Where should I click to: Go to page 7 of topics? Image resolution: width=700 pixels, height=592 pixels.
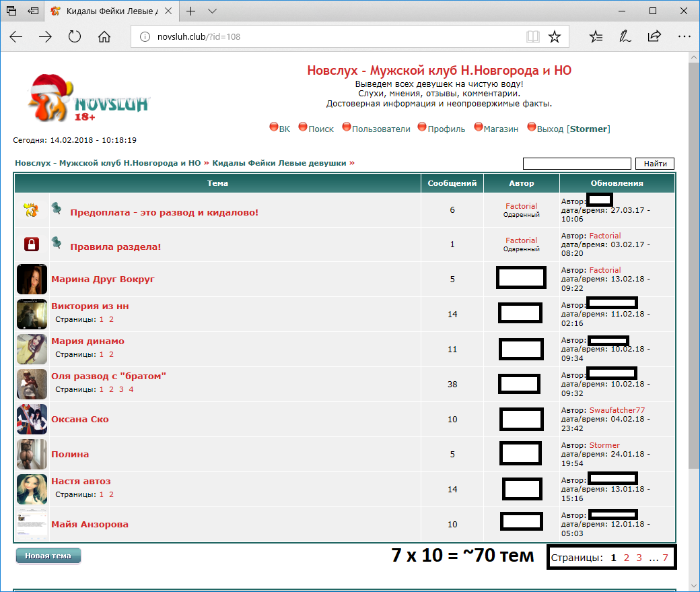665,558
